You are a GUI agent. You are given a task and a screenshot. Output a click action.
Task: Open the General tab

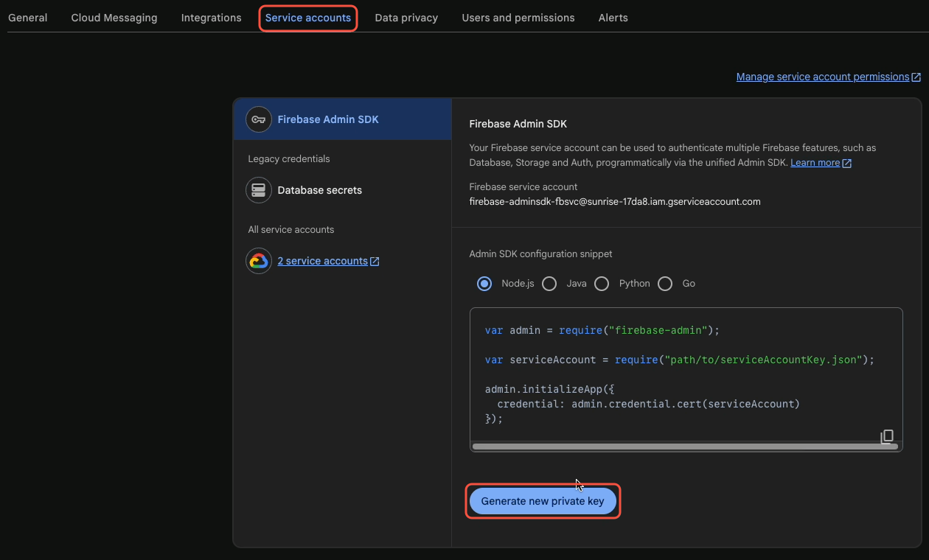pyautogui.click(x=28, y=18)
